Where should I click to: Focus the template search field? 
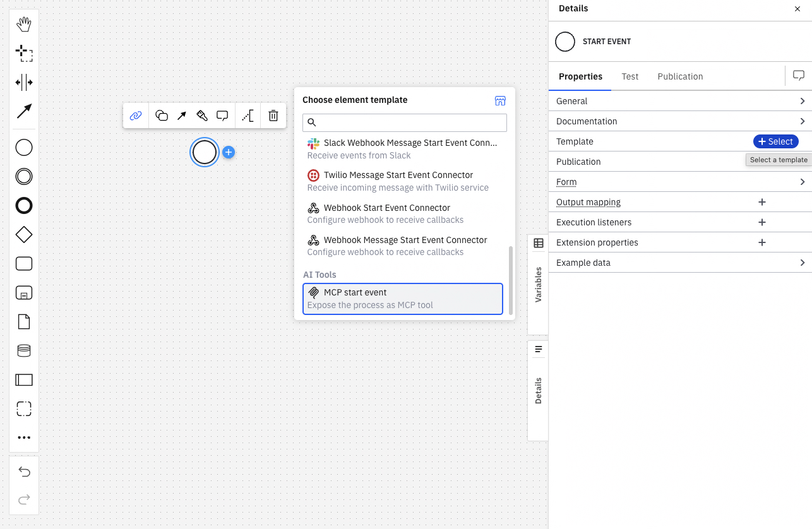[405, 122]
